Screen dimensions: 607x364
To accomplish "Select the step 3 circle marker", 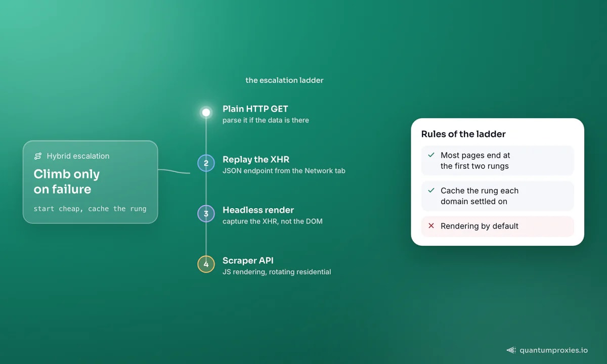I will pyautogui.click(x=206, y=213).
